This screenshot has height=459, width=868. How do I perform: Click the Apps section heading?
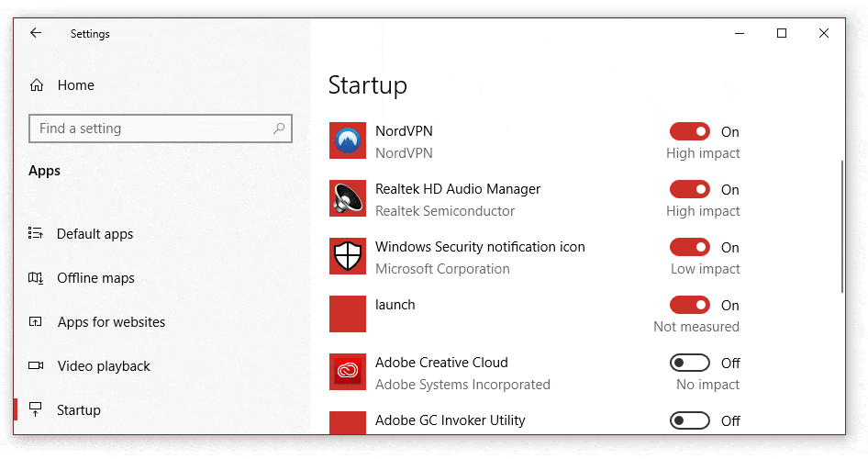[x=44, y=171]
